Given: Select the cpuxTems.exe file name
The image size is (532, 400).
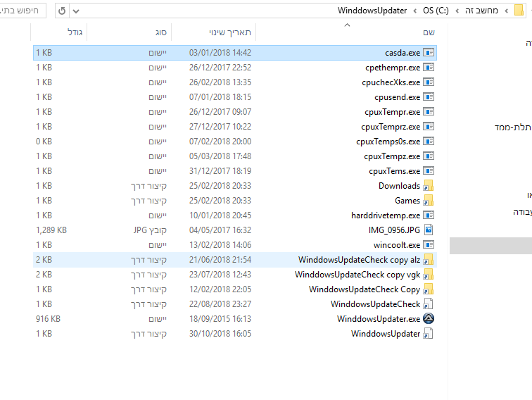Looking at the screenshot, I should point(395,171).
